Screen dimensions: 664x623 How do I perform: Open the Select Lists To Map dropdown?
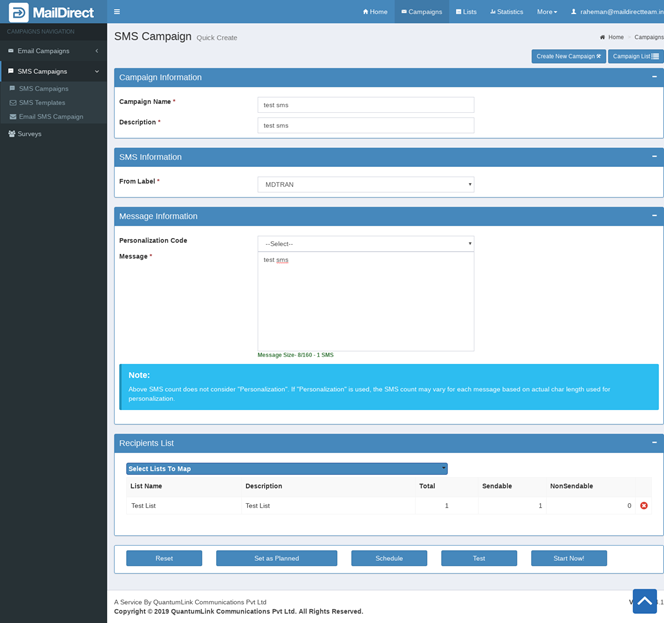(286, 469)
